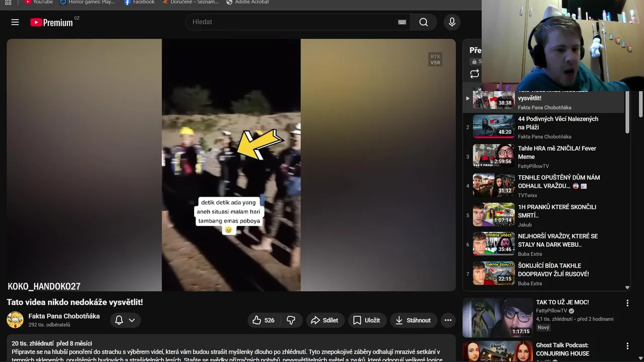Open Doručené – Seznam bookmark

click(190, 2)
